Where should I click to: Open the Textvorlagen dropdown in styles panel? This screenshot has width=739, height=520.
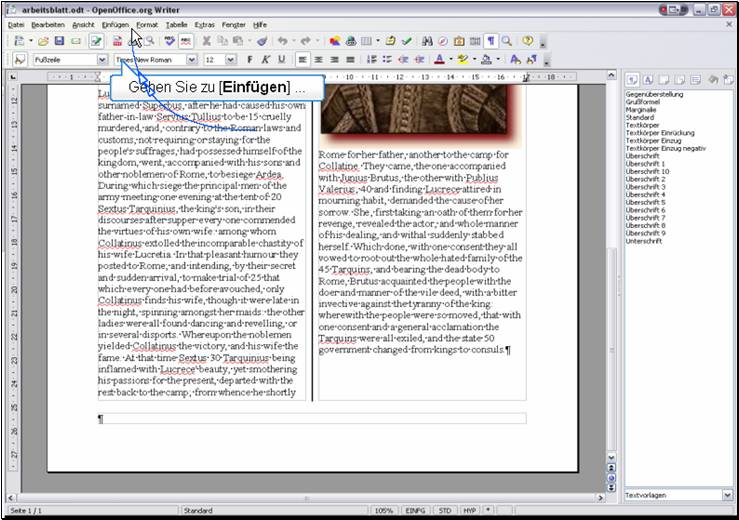point(727,495)
